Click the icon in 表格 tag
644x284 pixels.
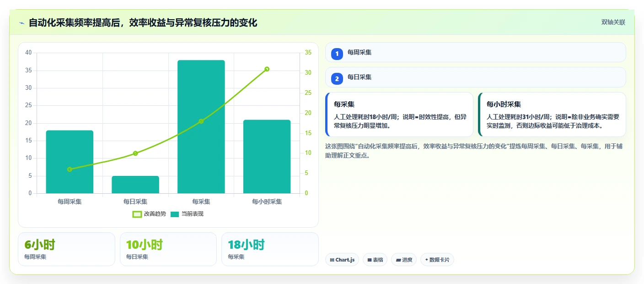(370, 260)
